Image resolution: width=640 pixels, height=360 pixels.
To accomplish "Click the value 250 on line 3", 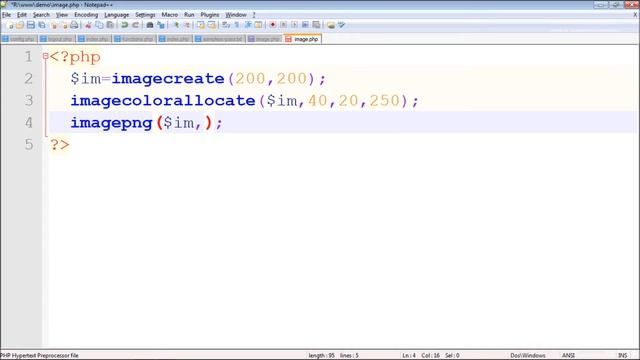I will (x=384, y=100).
